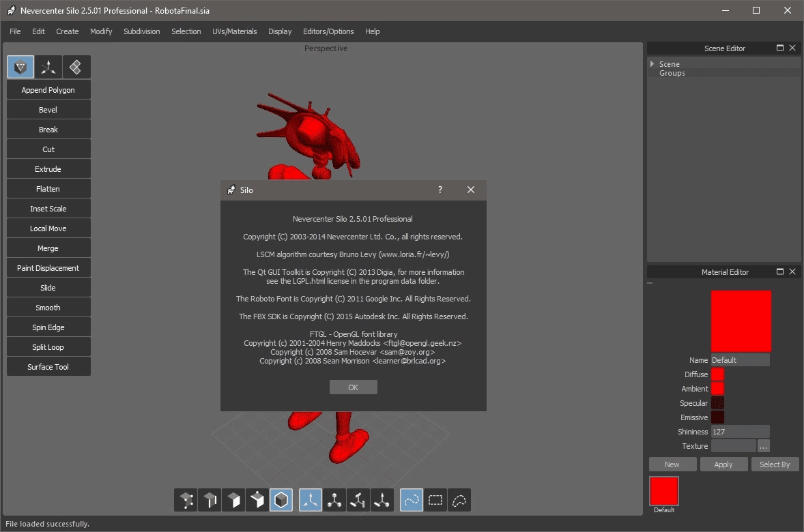Click the Inset Scale button
The height and width of the screenshot is (532, 804).
48,209
